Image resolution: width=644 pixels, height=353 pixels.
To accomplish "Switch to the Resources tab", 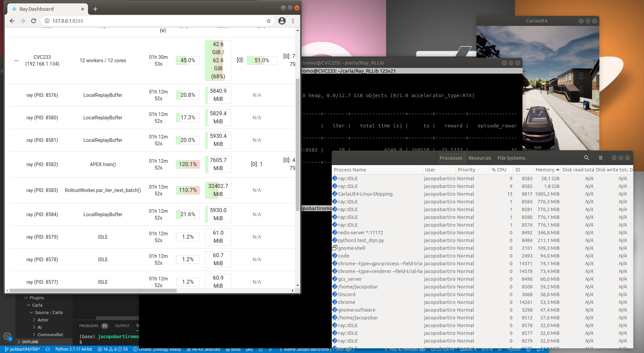I will pos(479,158).
